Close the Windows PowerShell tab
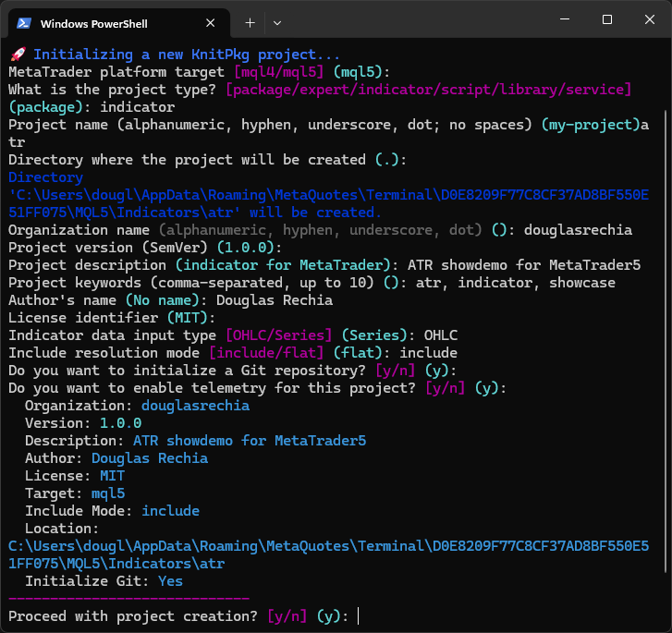The height and width of the screenshot is (633, 672). tap(210, 23)
